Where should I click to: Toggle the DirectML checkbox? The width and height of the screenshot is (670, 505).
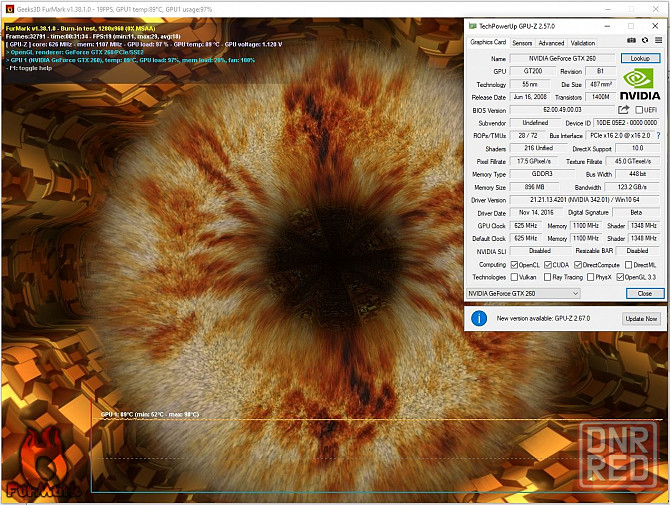(x=629, y=265)
